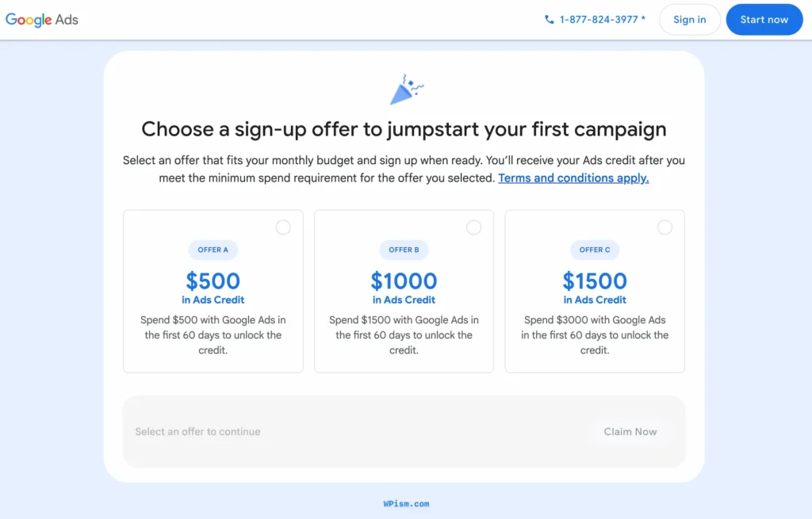
Task: Click the 'Select an offer to continue' text
Action: click(x=197, y=432)
